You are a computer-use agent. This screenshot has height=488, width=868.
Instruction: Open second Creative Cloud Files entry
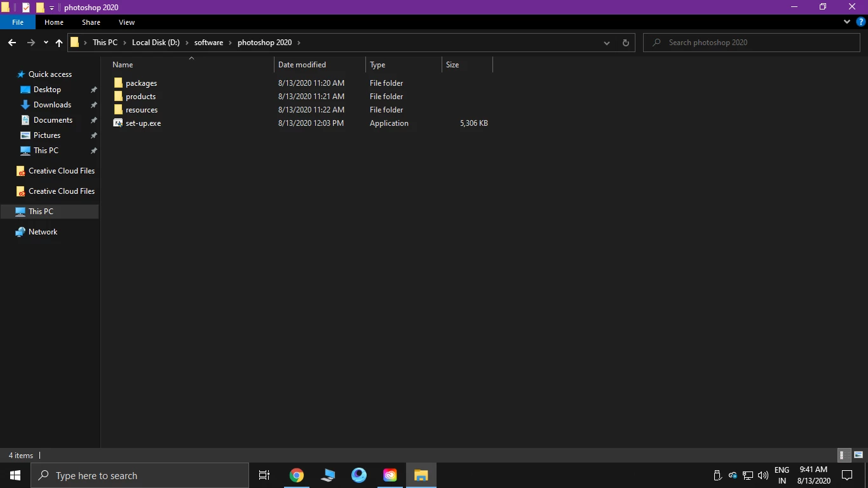[55, 191]
